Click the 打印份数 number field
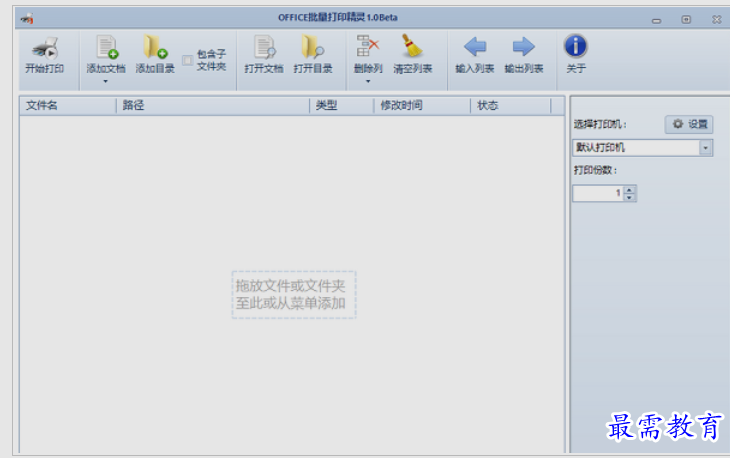Viewport: 730px width, 458px height. tap(598, 193)
